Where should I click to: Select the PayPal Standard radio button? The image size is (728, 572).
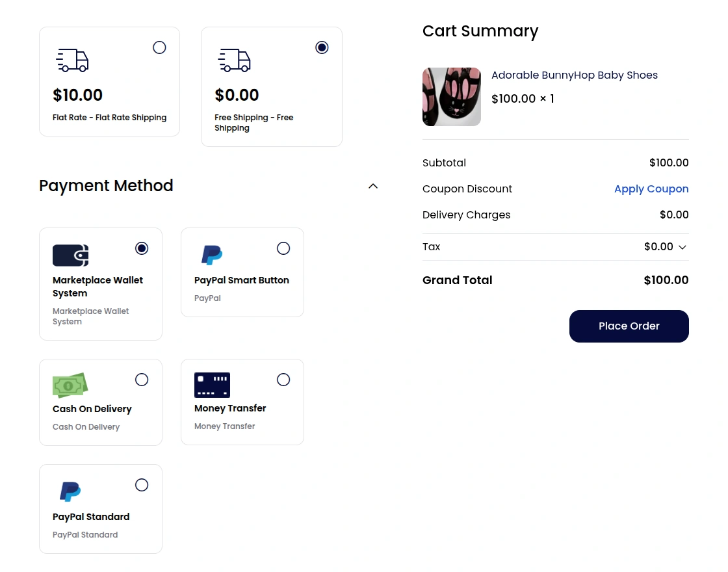click(x=142, y=484)
